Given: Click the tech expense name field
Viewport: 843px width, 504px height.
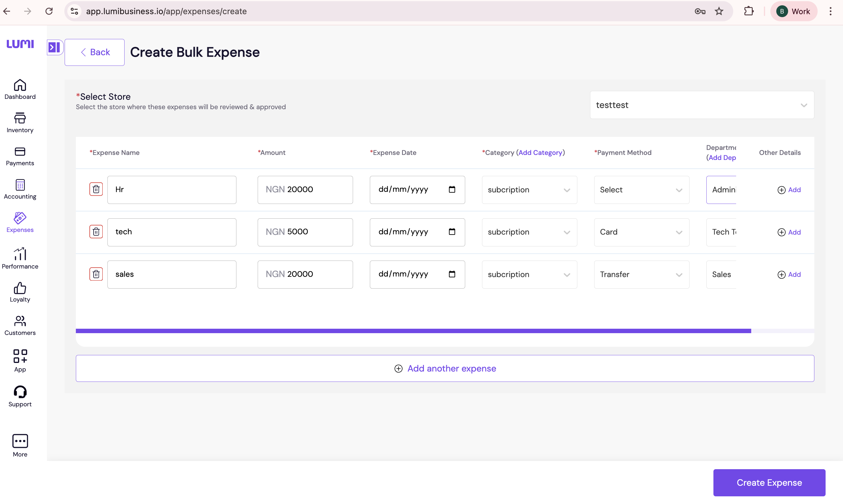Looking at the screenshot, I should (171, 232).
